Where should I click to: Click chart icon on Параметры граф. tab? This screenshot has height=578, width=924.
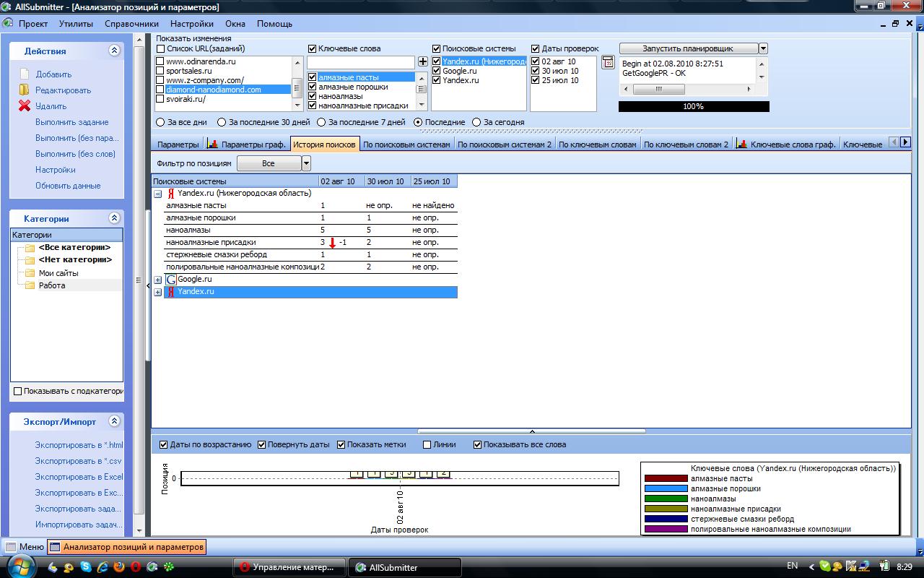click(x=212, y=144)
